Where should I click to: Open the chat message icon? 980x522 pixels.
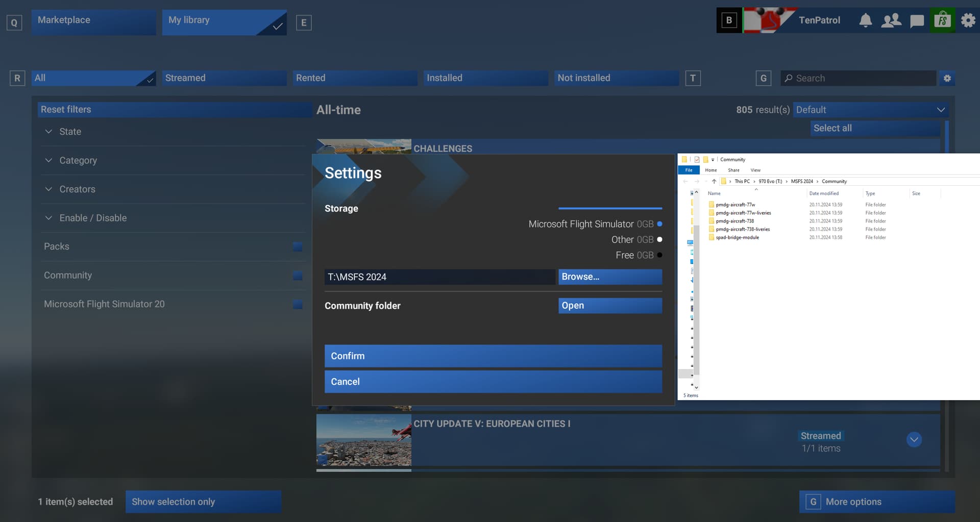point(917,21)
